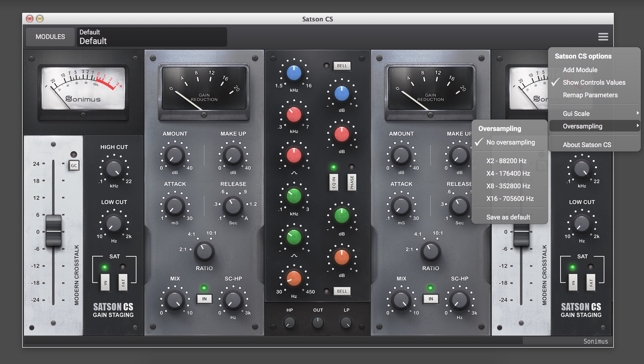
Task: Select X4 - 176400 Hz oversampling
Action: click(508, 173)
